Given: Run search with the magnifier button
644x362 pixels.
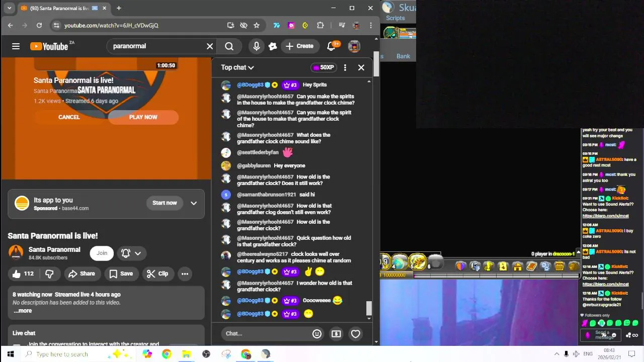Looking at the screenshot, I should click(229, 46).
